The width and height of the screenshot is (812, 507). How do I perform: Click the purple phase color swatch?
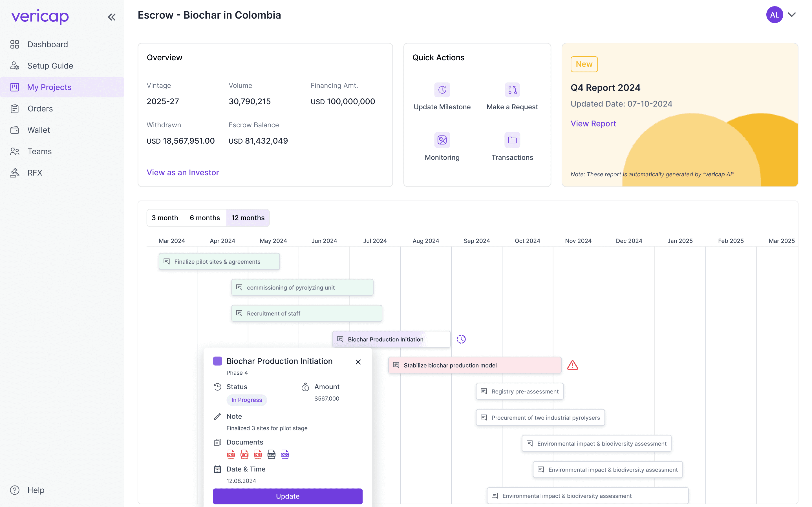(217, 361)
